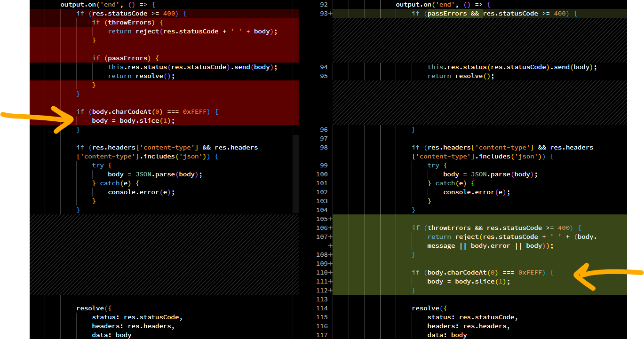Screen dimensions: 644x339
Task: Click body.slice(1) on line 111
Action: (482, 282)
